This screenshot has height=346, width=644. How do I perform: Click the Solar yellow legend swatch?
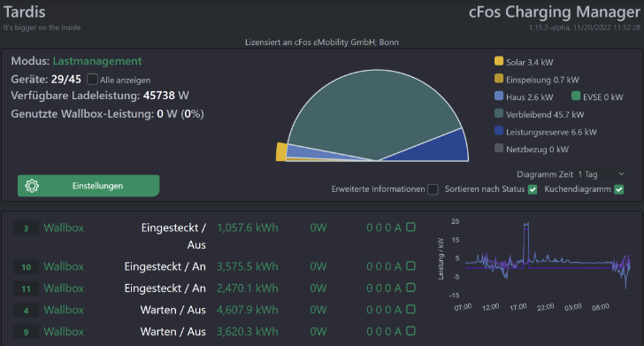point(499,61)
